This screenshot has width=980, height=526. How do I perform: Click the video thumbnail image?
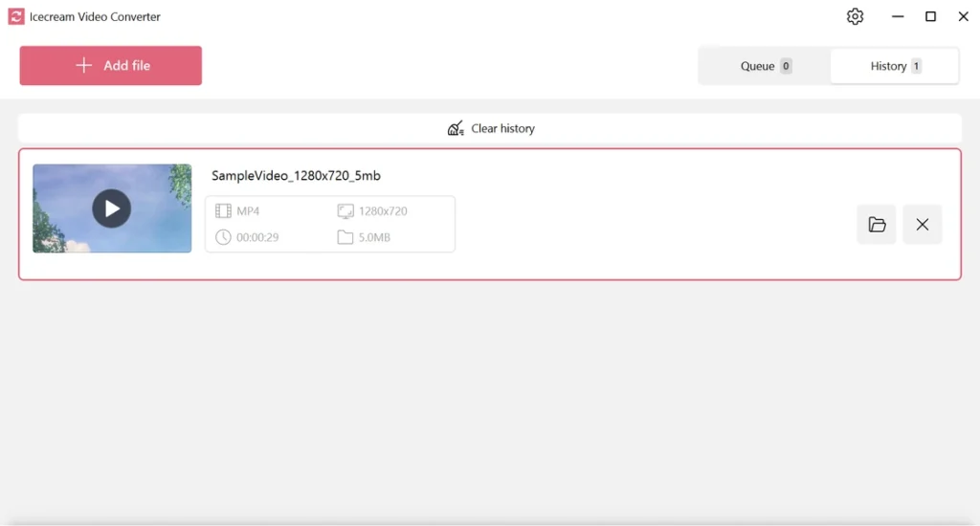[x=112, y=208]
